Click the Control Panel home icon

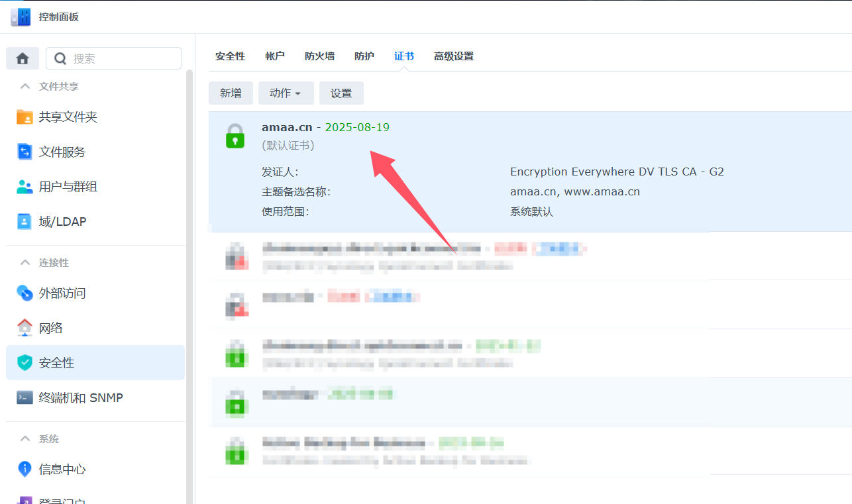coord(23,58)
